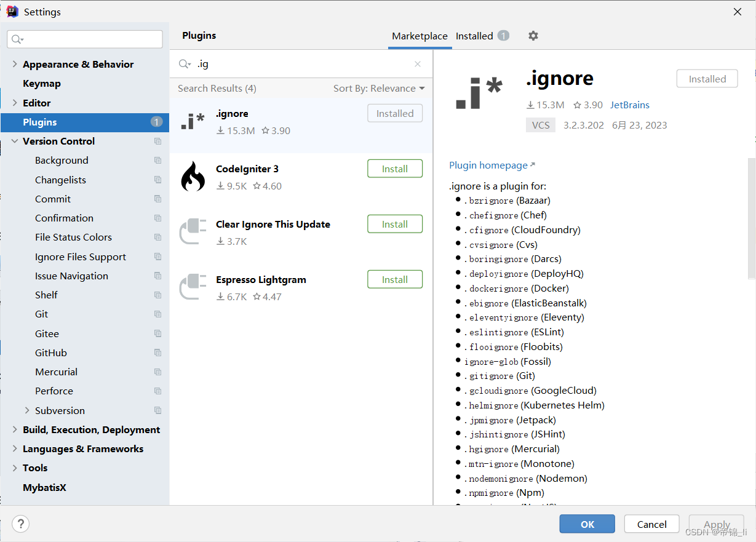
Task: Click project-level icon beside Subversion
Action: click(158, 410)
